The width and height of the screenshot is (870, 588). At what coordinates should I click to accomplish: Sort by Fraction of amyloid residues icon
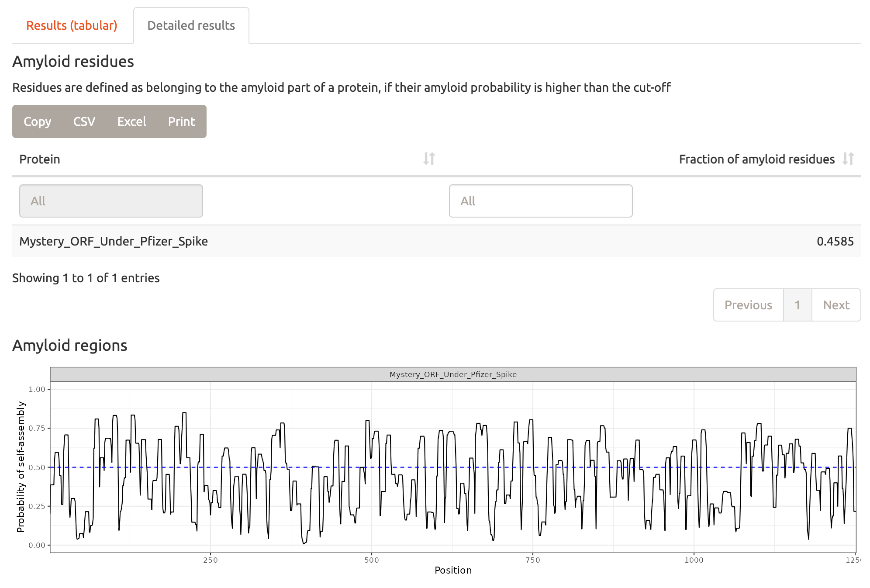click(848, 159)
